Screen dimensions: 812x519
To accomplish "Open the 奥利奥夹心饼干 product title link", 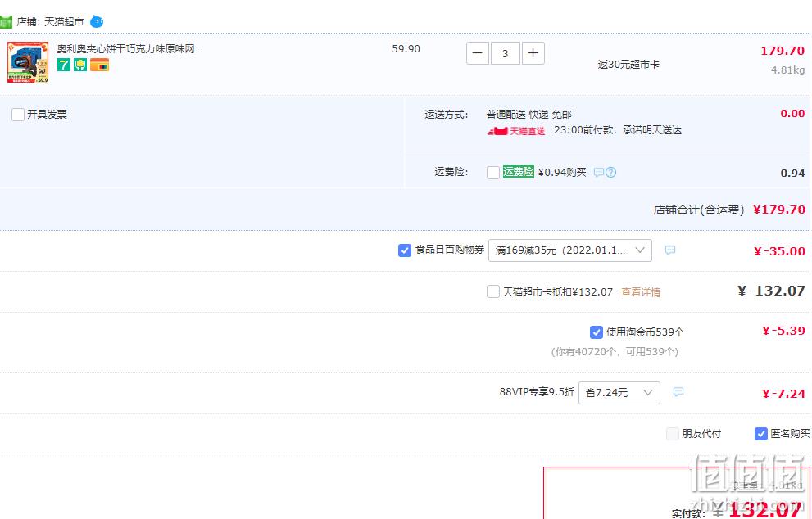I will point(129,48).
